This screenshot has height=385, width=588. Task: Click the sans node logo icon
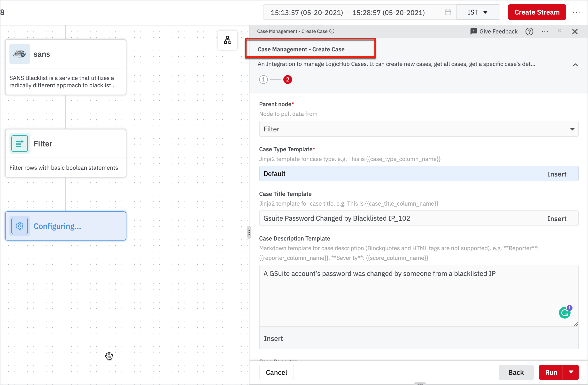point(20,54)
